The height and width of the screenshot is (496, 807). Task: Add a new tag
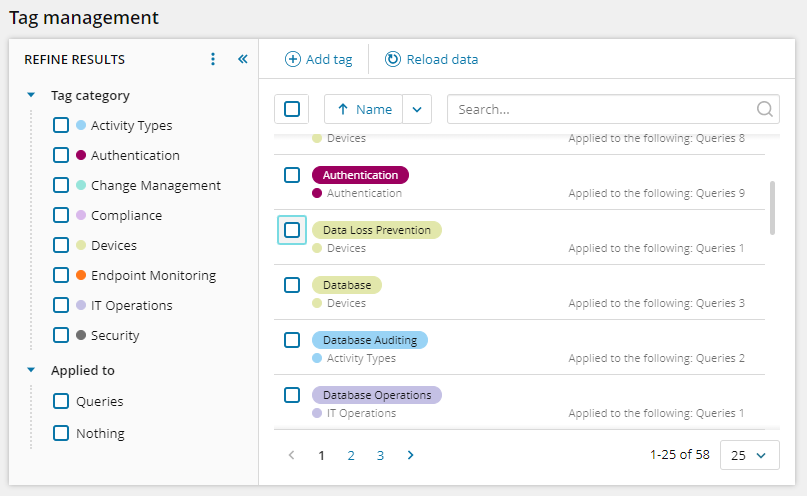click(319, 59)
